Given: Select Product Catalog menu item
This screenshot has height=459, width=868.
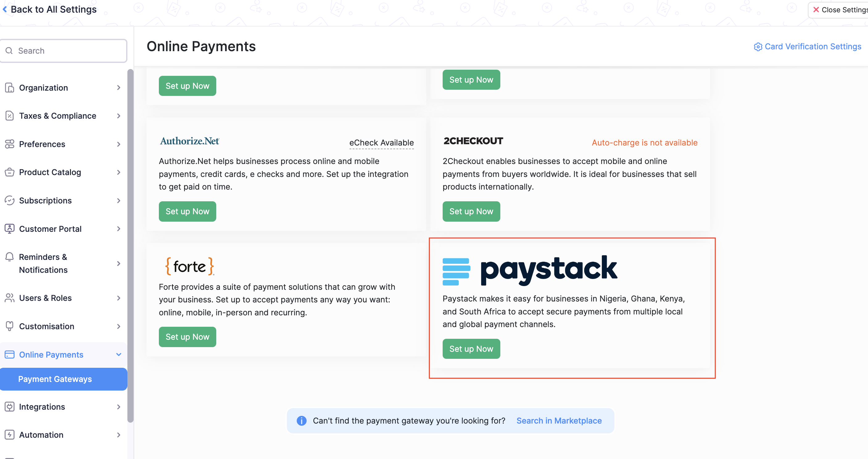Looking at the screenshot, I should [x=63, y=172].
